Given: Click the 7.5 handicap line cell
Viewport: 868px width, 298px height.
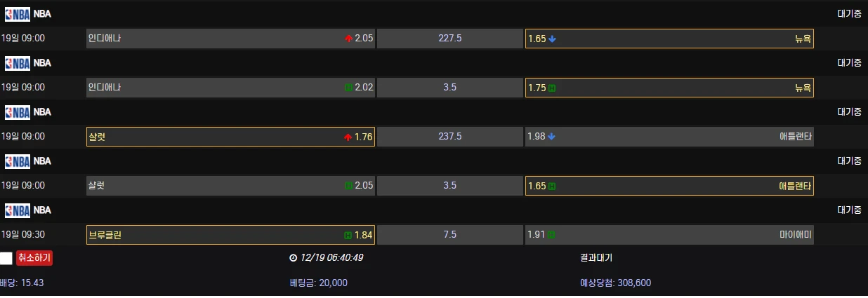Looking at the screenshot, I should pyautogui.click(x=449, y=235).
